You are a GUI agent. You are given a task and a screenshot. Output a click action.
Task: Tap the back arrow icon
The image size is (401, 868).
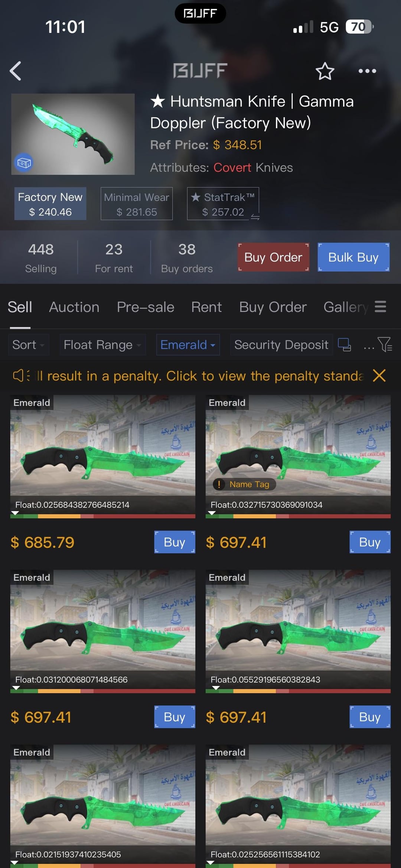(x=15, y=71)
